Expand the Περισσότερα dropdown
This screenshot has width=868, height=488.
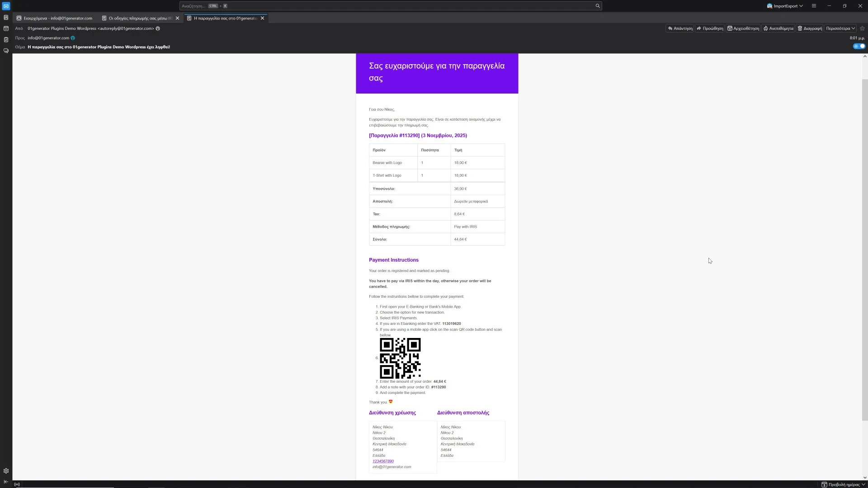point(840,28)
